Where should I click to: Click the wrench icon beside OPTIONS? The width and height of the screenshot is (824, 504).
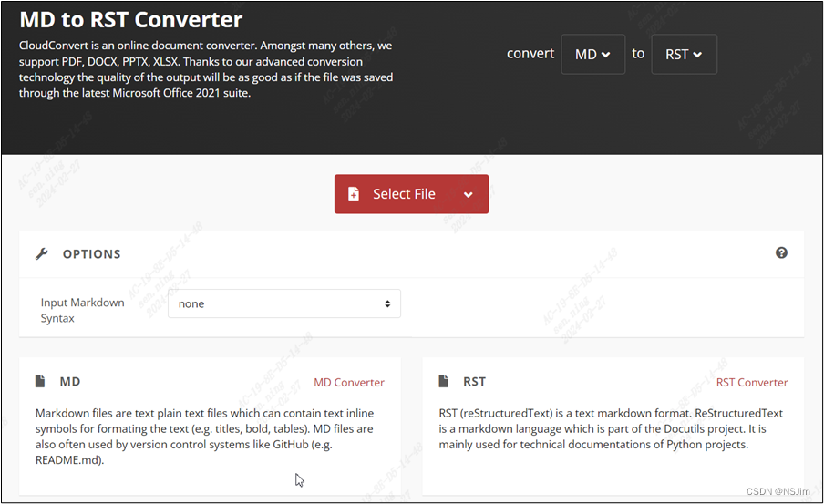coord(42,254)
